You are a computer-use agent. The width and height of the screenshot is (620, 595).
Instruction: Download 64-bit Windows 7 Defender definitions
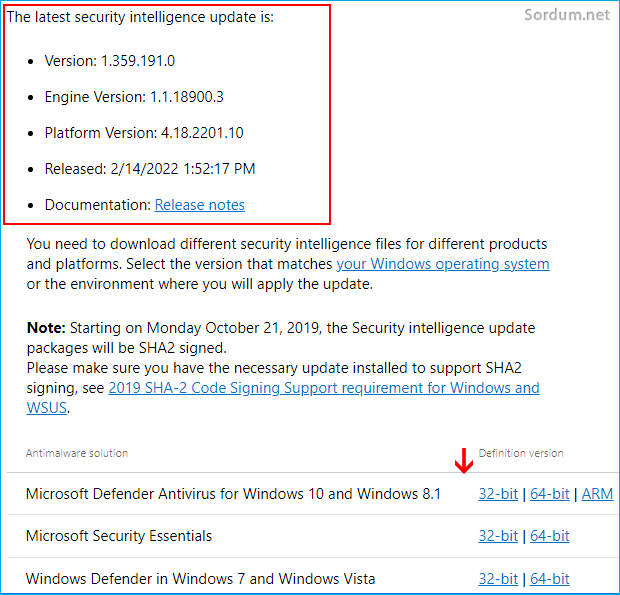tap(550, 579)
